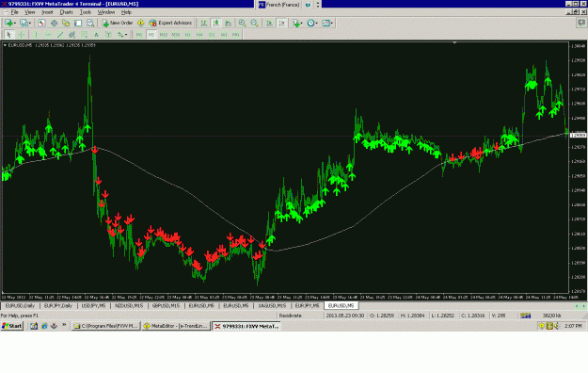Open the File menu
The height and width of the screenshot is (373, 588).
coord(15,12)
